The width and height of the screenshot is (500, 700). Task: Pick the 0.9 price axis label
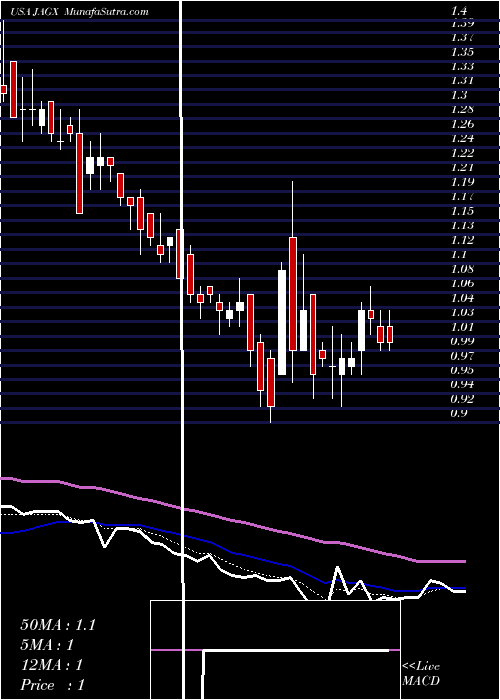(x=459, y=413)
